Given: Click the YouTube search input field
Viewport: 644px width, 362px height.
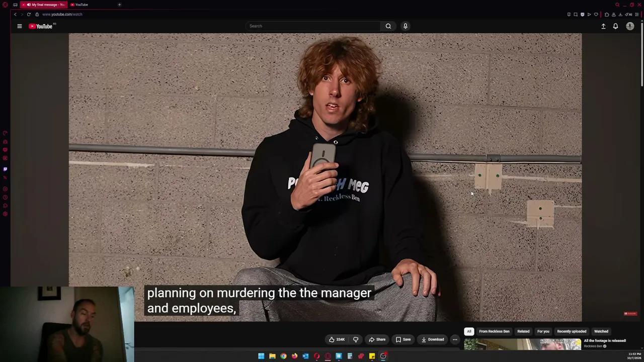Looking at the screenshot, I should point(313,26).
